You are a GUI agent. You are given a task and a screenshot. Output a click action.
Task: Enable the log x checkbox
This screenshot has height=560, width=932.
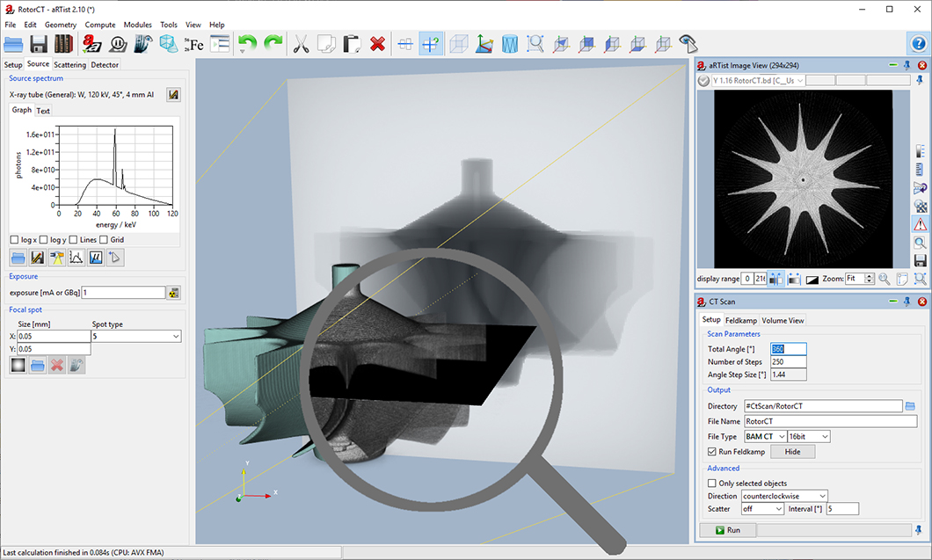point(14,240)
